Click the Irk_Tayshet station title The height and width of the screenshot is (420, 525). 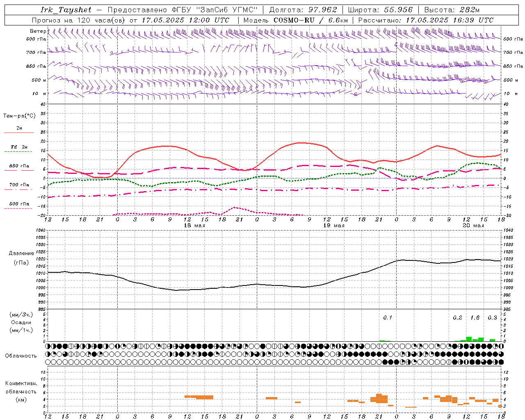click(66, 10)
